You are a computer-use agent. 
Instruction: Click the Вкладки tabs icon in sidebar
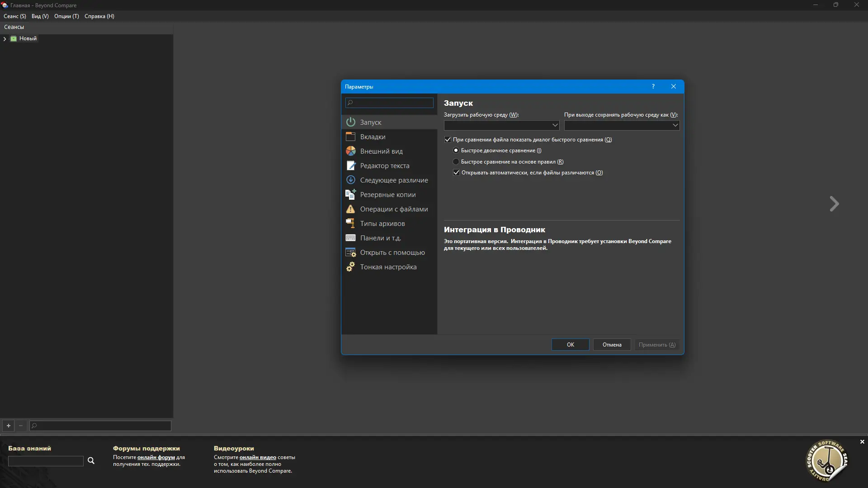[350, 136]
